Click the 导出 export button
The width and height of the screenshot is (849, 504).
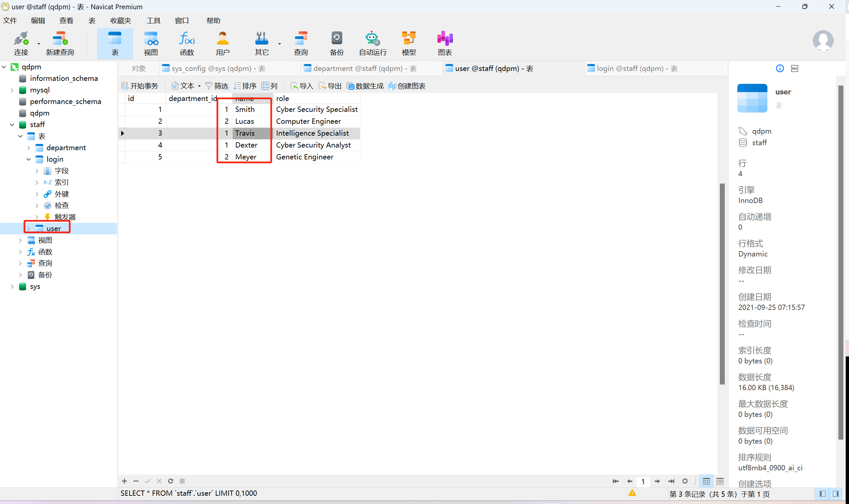(330, 86)
